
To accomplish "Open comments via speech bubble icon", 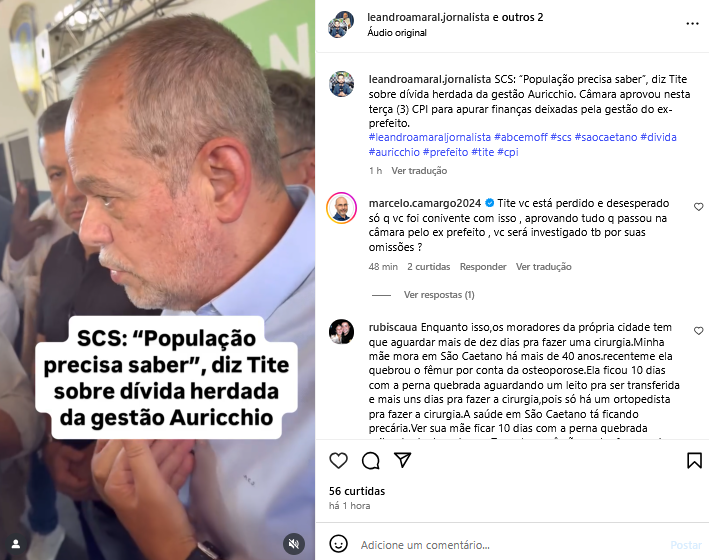I will click(370, 460).
